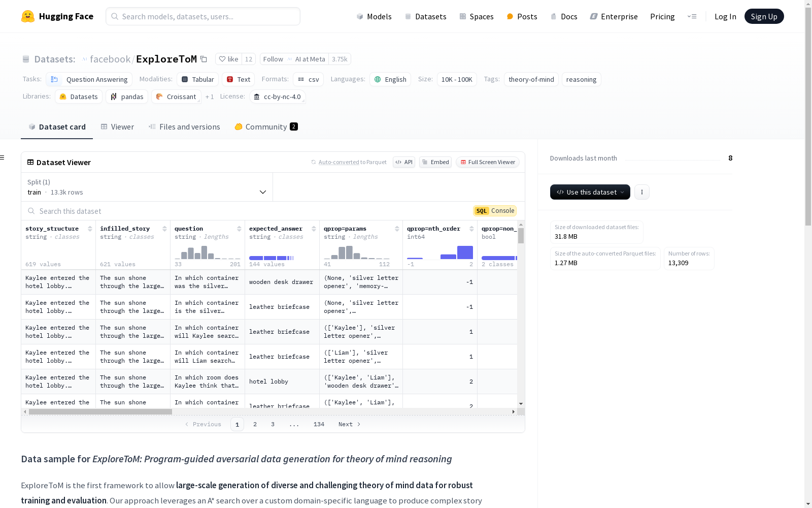The width and height of the screenshot is (812, 508).
Task: Go to Posts in the top navigation
Action: (x=522, y=16)
